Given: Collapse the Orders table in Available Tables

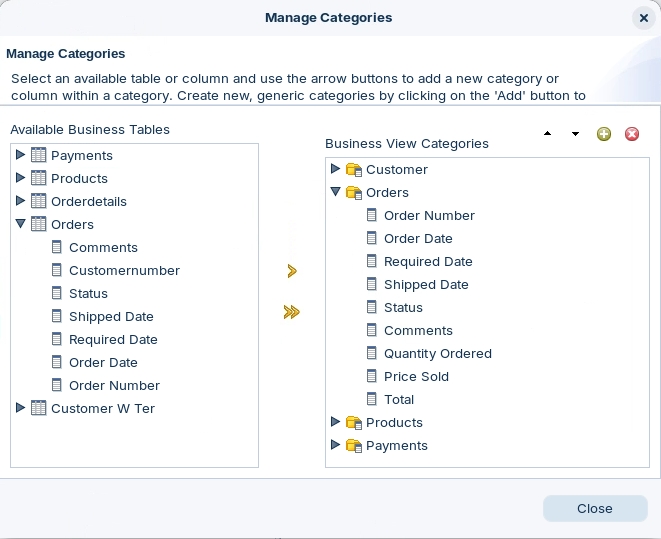Looking at the screenshot, I should (21, 224).
